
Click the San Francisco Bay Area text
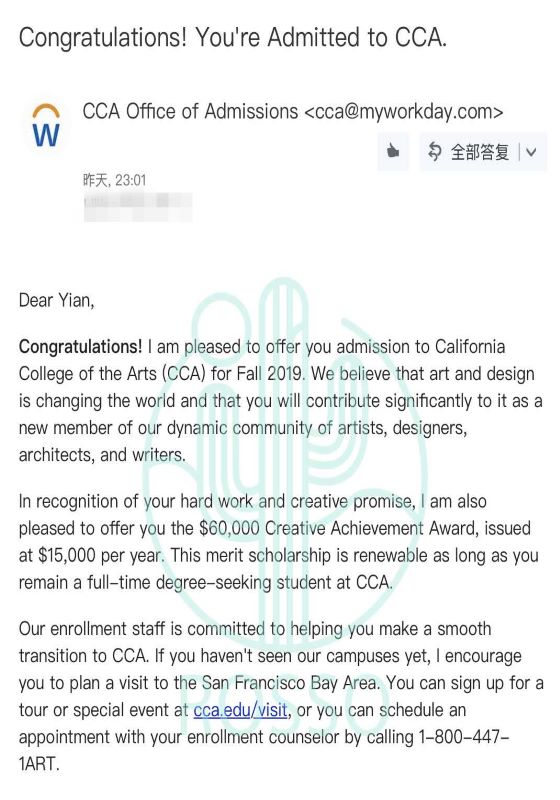click(x=291, y=683)
